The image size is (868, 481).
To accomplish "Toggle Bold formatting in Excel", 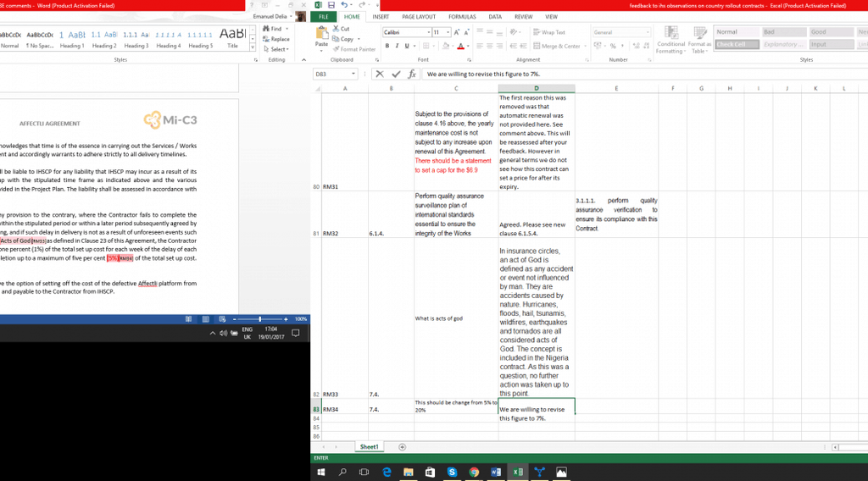I will point(387,46).
